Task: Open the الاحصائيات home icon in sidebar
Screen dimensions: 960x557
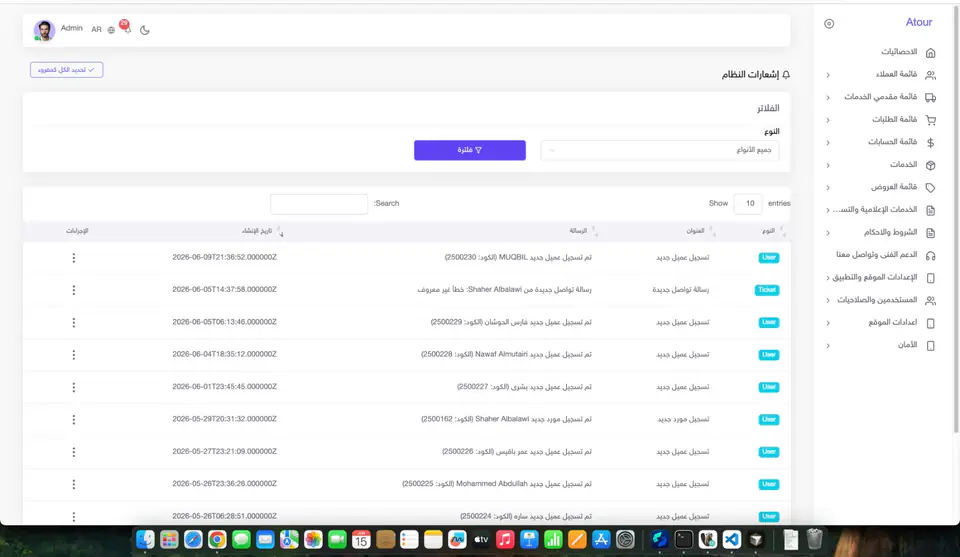Action: [930, 53]
